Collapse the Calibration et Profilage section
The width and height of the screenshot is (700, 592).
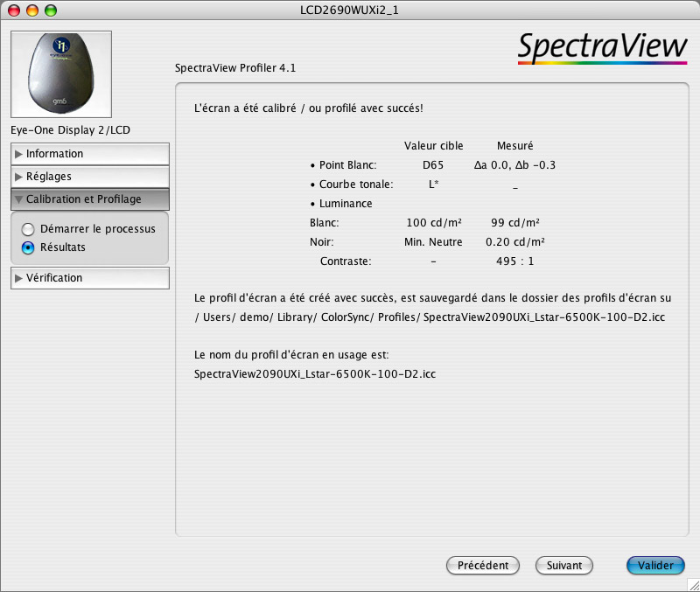coord(90,199)
